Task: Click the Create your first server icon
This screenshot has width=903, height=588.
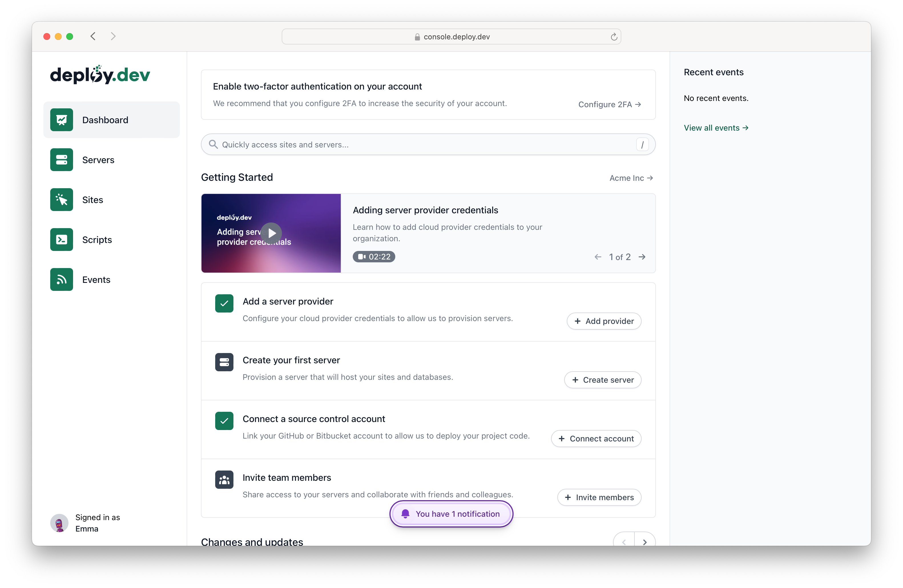Action: [224, 362]
